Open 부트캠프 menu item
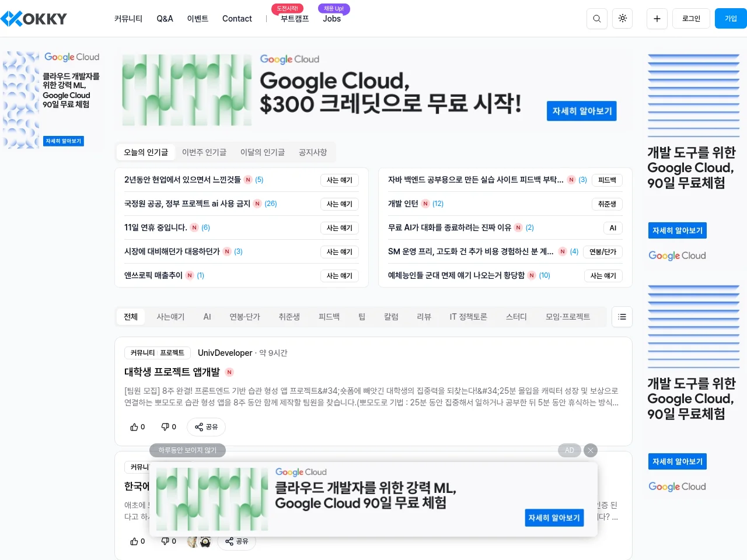Viewport: 747px width, 560px height. click(295, 19)
